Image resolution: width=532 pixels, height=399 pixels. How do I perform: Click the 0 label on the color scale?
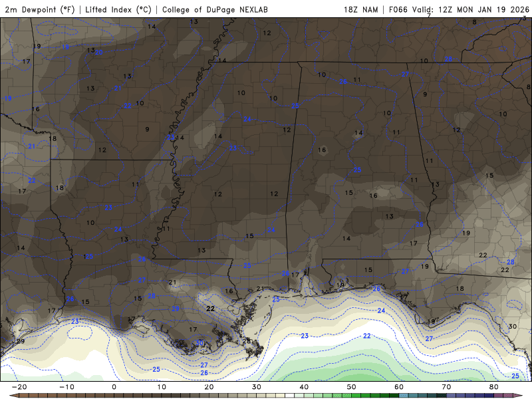[x=114, y=387]
